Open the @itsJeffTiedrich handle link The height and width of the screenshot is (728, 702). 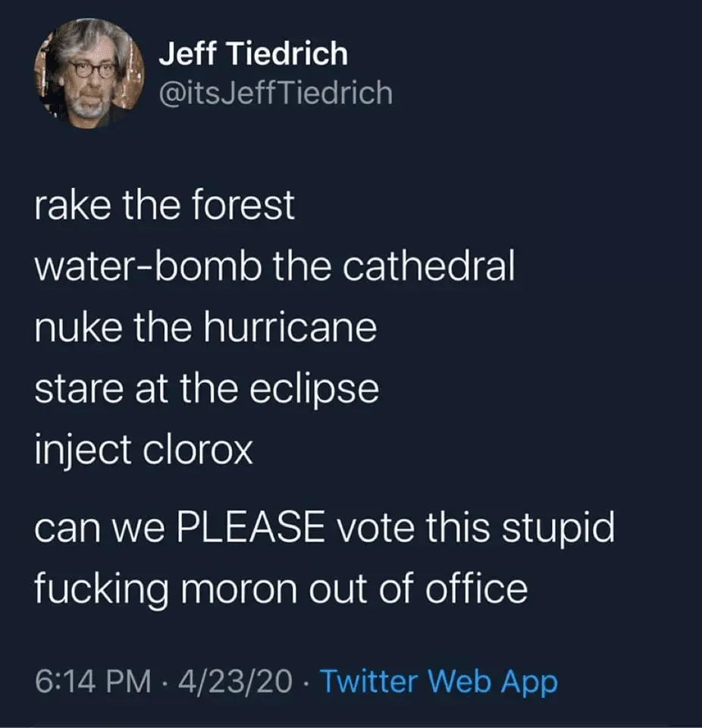pos(275,93)
